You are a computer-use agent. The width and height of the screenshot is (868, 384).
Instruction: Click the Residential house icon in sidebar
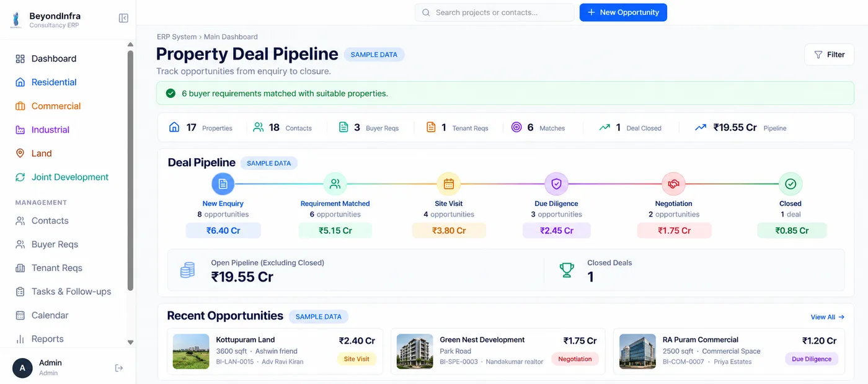20,83
